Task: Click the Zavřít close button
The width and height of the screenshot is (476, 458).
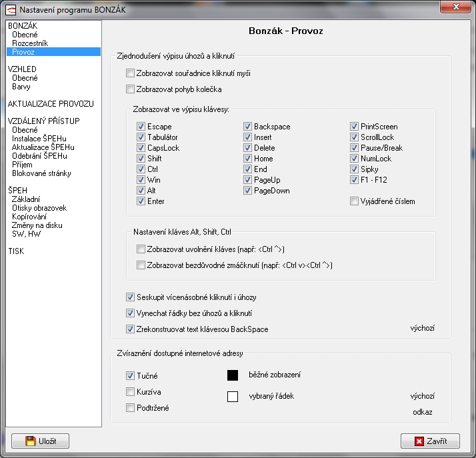Action: coord(430,441)
